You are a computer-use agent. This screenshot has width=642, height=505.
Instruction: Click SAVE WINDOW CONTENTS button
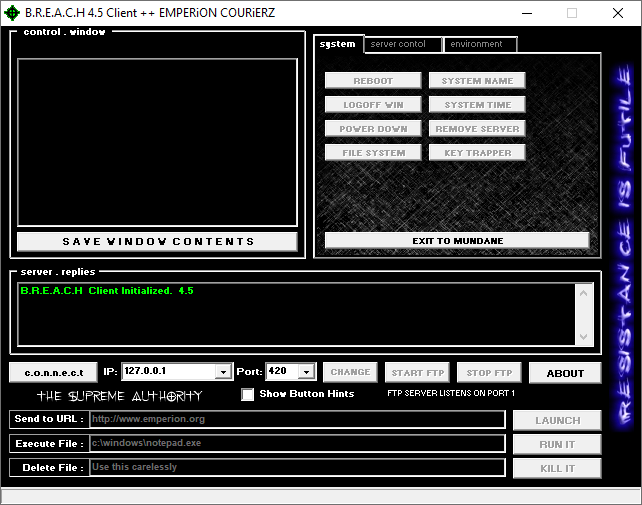point(158,241)
